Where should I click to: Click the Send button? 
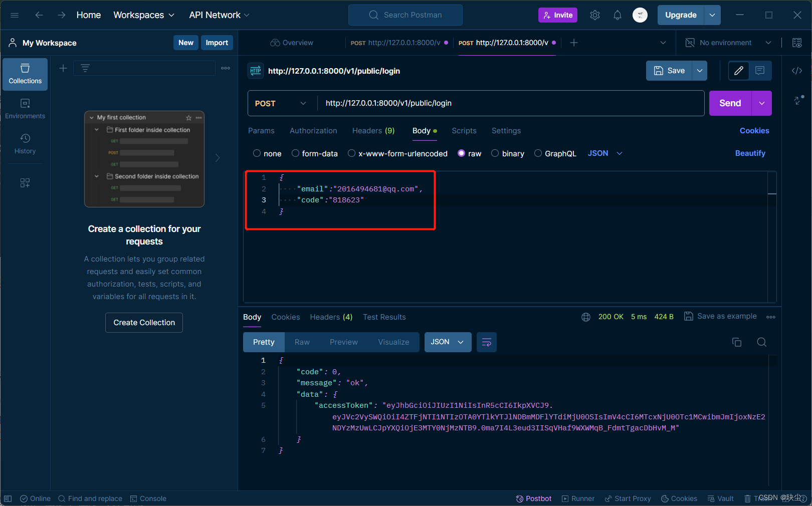730,103
